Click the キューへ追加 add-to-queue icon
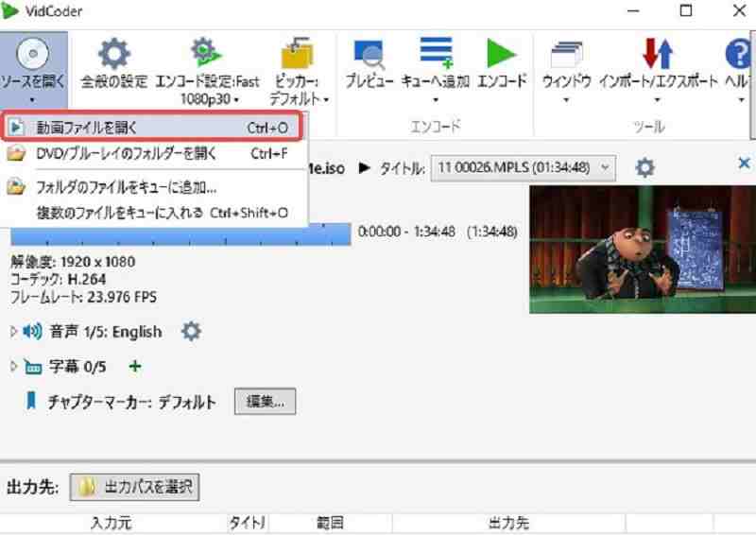 [x=436, y=53]
